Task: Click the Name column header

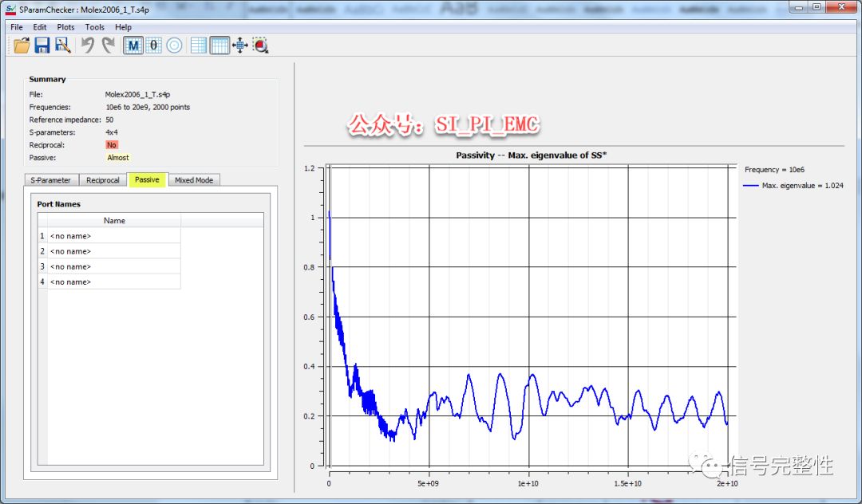Action: coord(114,221)
